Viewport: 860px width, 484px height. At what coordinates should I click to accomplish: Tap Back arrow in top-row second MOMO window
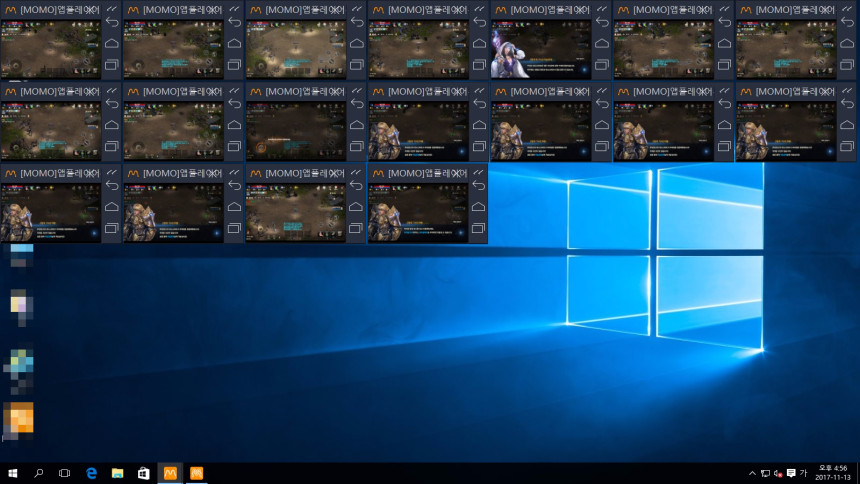pyautogui.click(x=235, y=22)
